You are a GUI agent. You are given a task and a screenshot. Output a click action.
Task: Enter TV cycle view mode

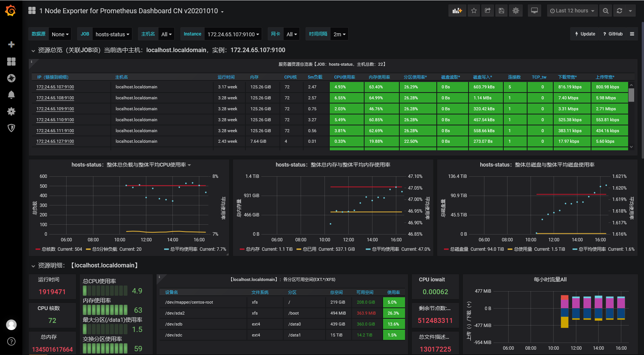534,10
